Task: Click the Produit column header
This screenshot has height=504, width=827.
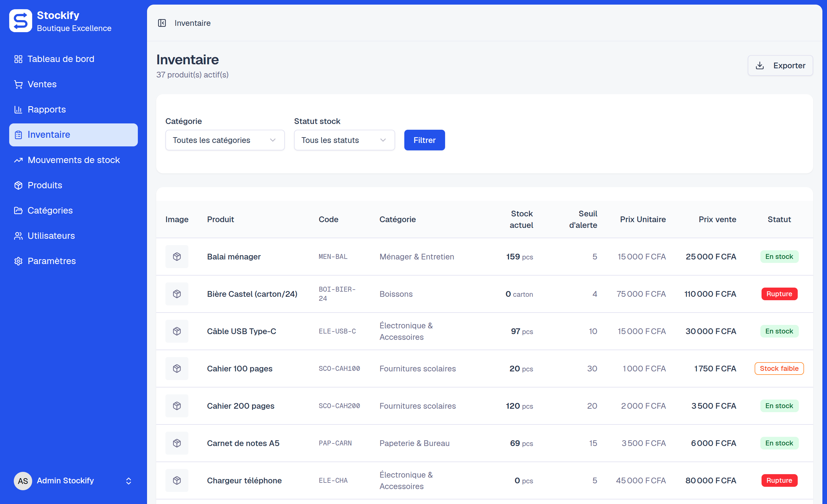Action: click(x=220, y=219)
